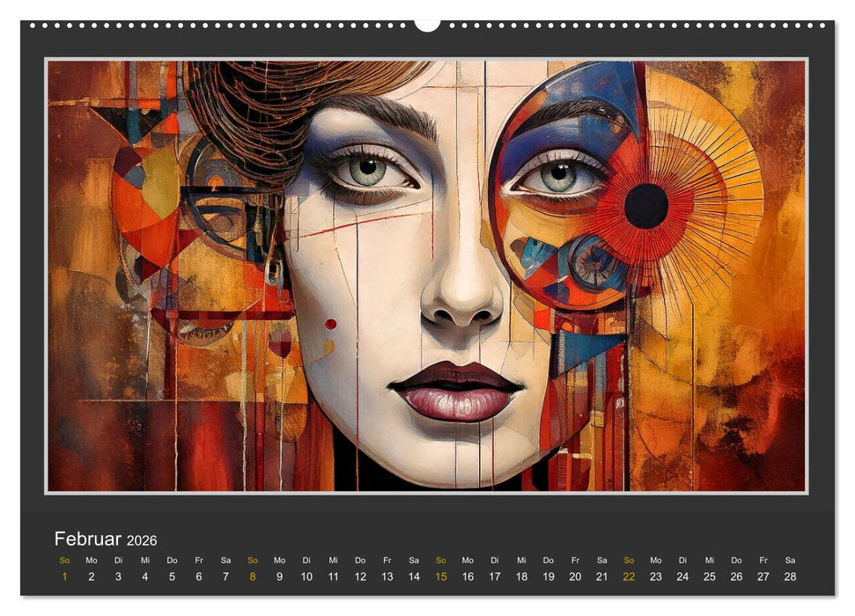Select Sunday date 8
Viewport: 855px width, 616px height.
pyautogui.click(x=253, y=576)
